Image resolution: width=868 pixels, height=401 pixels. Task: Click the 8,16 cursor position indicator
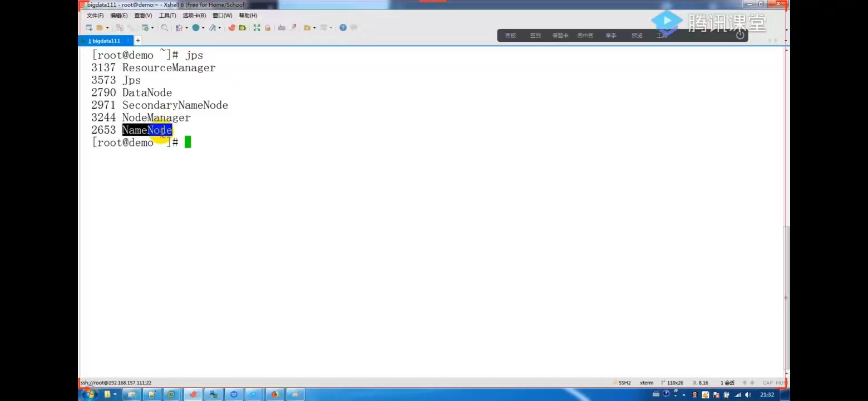click(703, 383)
